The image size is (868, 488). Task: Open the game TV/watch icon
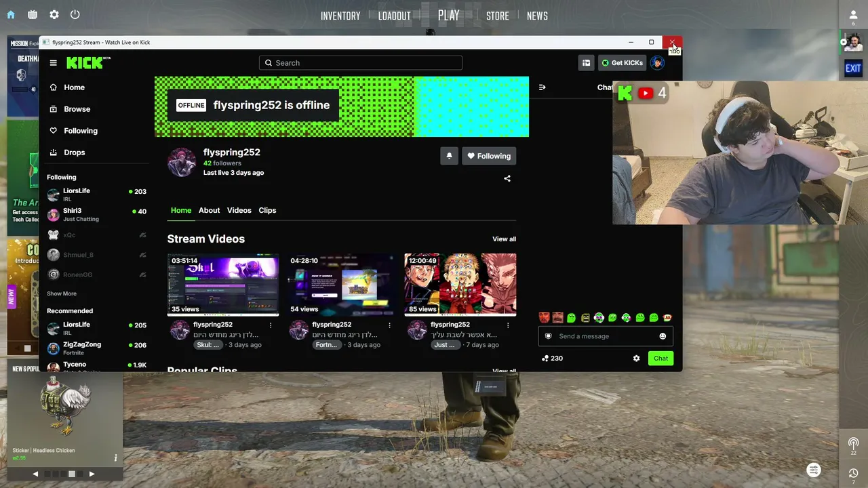coord(33,14)
